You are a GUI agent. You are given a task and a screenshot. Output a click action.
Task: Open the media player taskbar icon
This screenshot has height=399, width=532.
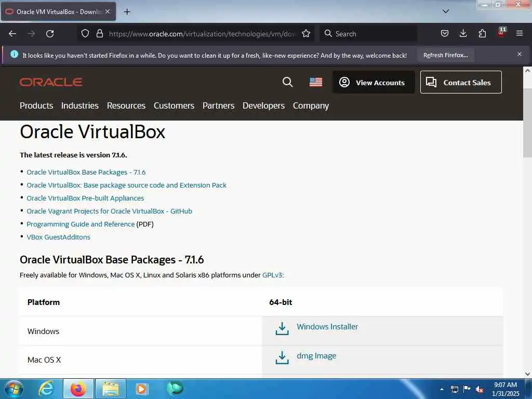(x=141, y=389)
